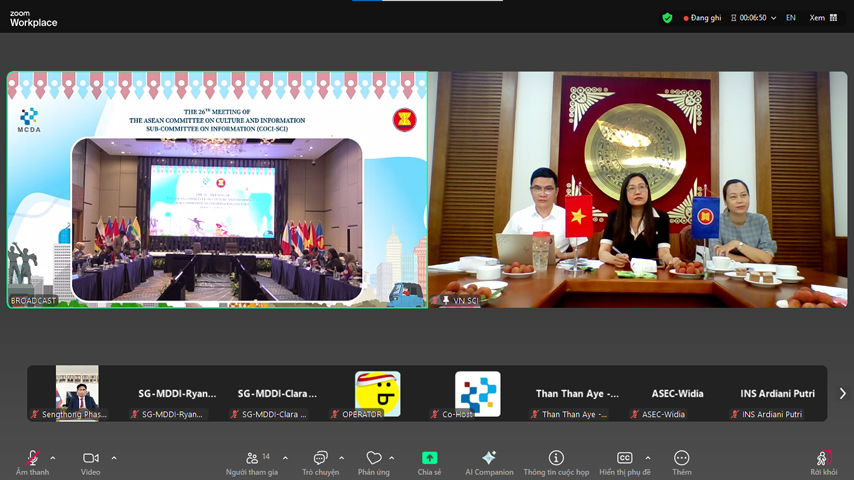Click muted mic icon on Than Than Aye tile
The height and width of the screenshot is (480, 854).
535,414
